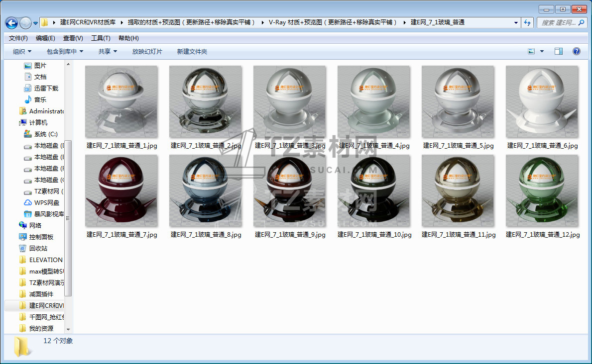Select thumbnail 建E网_7_1玻璃_普通_5.jpg
This screenshot has width=592, height=364.
tap(458, 102)
